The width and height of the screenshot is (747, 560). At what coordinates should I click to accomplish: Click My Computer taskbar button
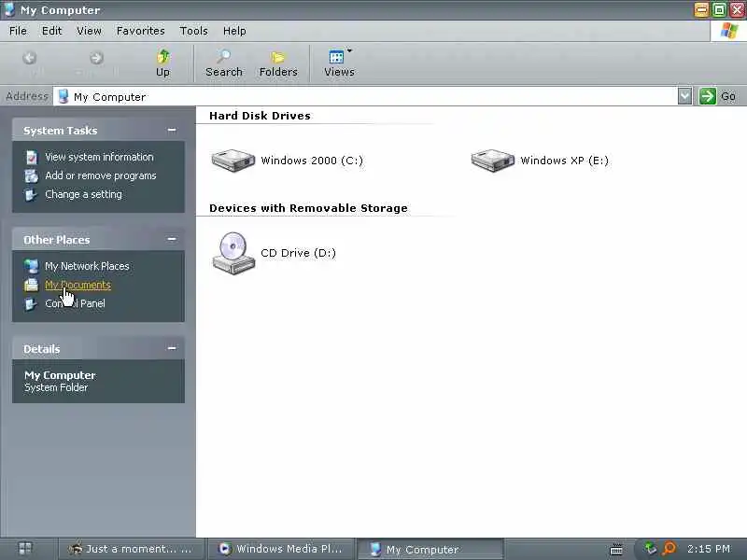coord(430,549)
